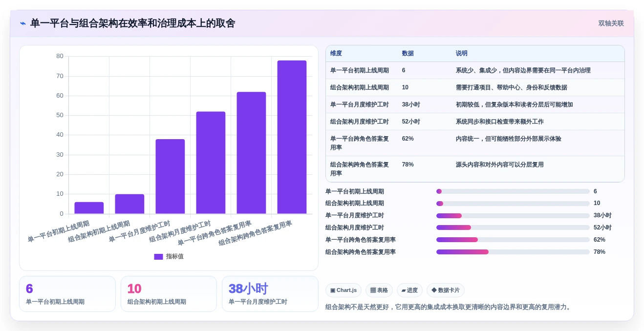The image size is (644, 331).
Task: Click note 源头内容和对外内容可以分层复用
Action: click(x=500, y=165)
